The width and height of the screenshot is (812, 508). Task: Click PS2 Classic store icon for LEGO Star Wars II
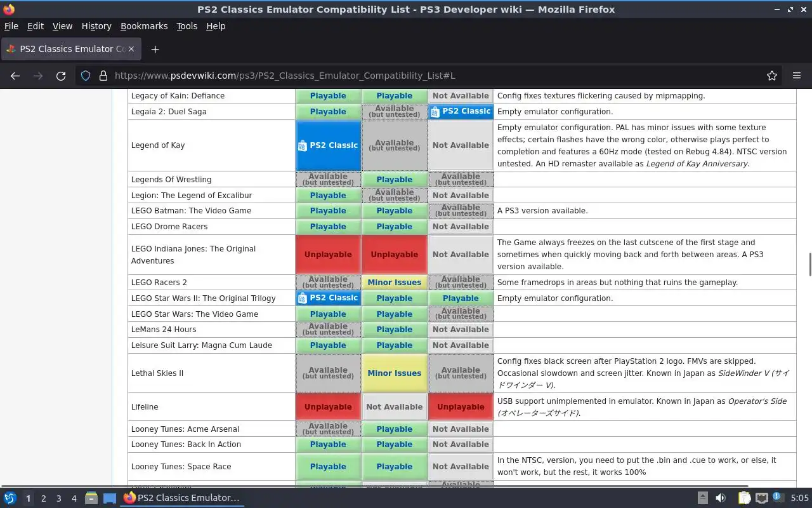click(302, 298)
